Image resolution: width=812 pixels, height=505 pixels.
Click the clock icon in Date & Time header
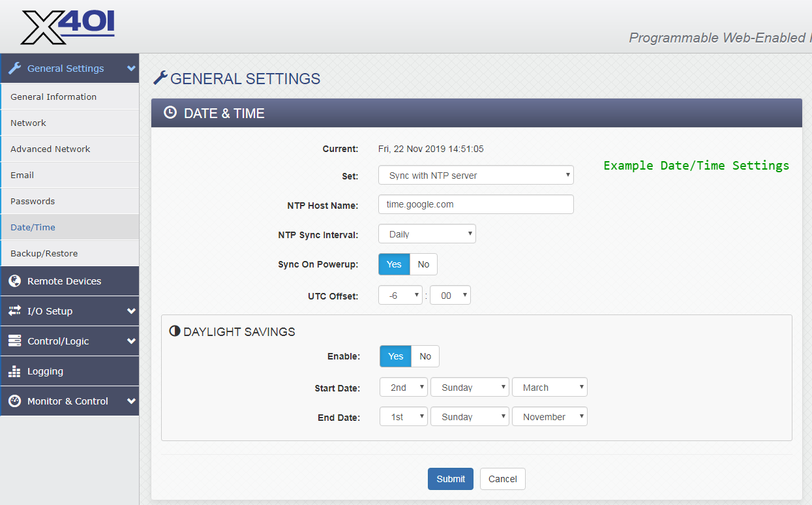[x=170, y=113]
